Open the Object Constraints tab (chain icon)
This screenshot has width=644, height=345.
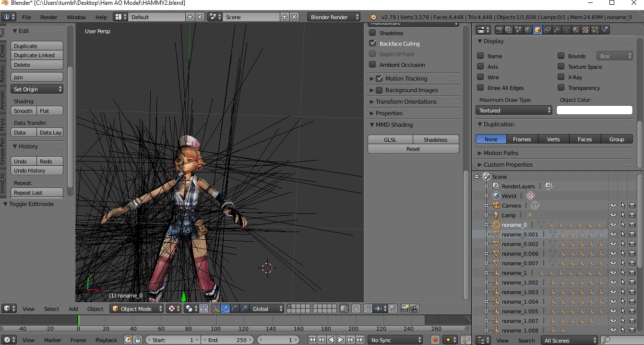tap(547, 30)
